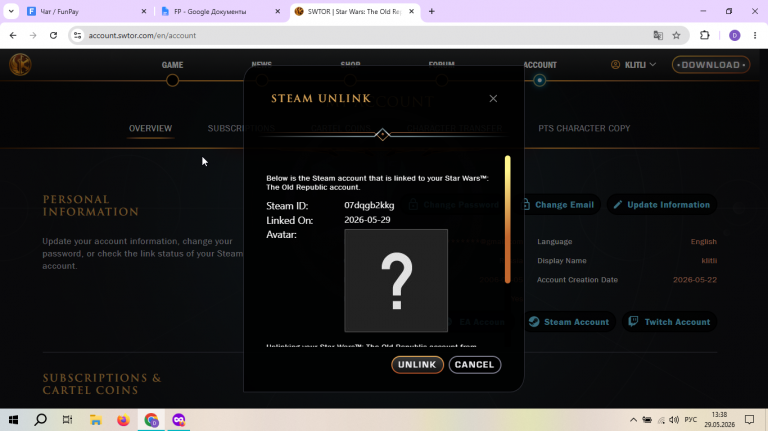Open the notification center icon

pyautogui.click(x=749, y=420)
